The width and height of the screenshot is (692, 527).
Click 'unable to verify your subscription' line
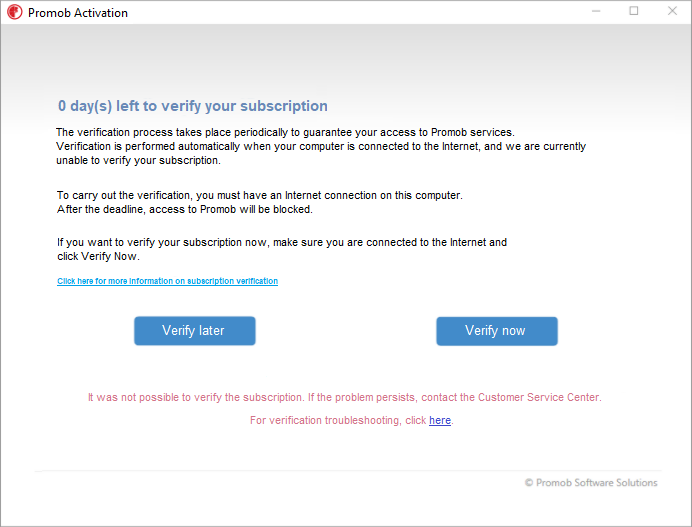point(138,160)
